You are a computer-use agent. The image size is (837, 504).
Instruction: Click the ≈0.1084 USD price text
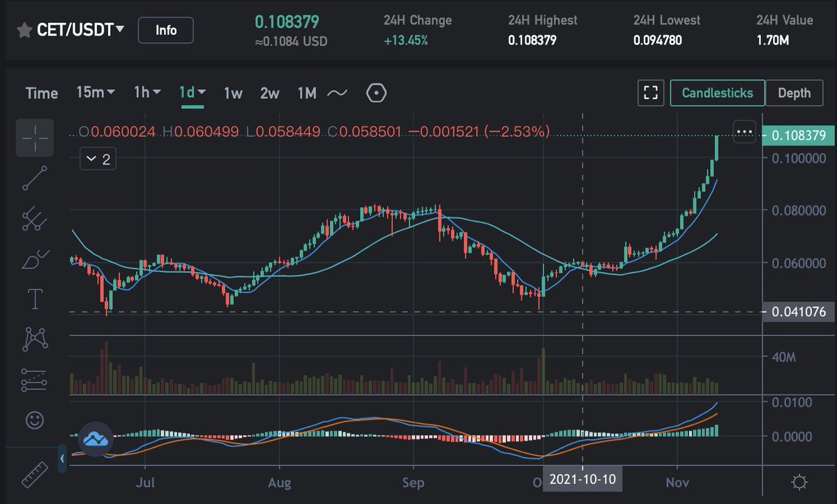(291, 41)
